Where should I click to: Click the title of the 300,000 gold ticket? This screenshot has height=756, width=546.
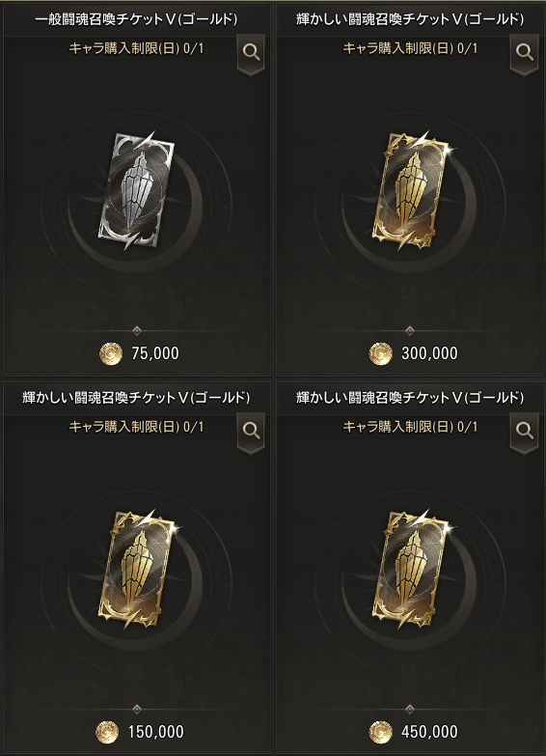coord(410,19)
